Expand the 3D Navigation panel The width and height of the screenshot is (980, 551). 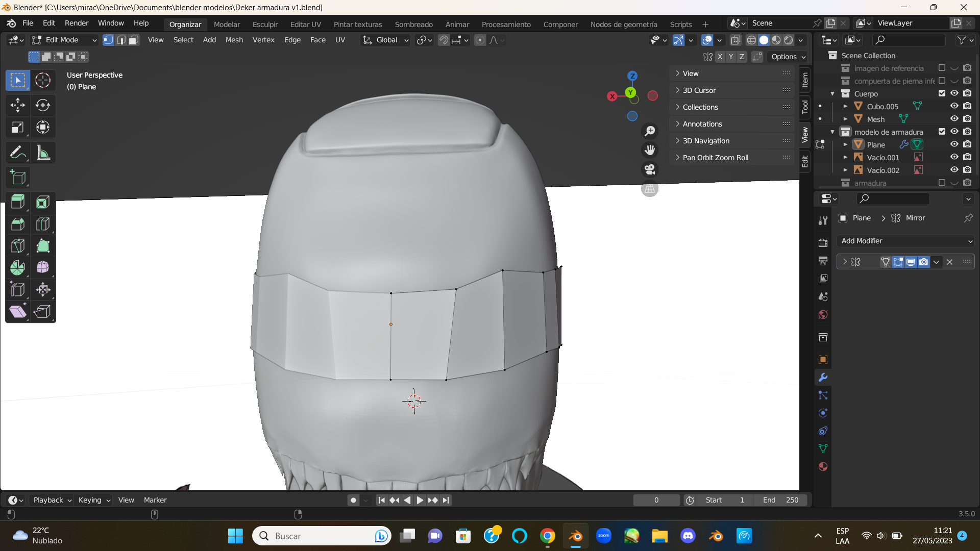coord(706,141)
